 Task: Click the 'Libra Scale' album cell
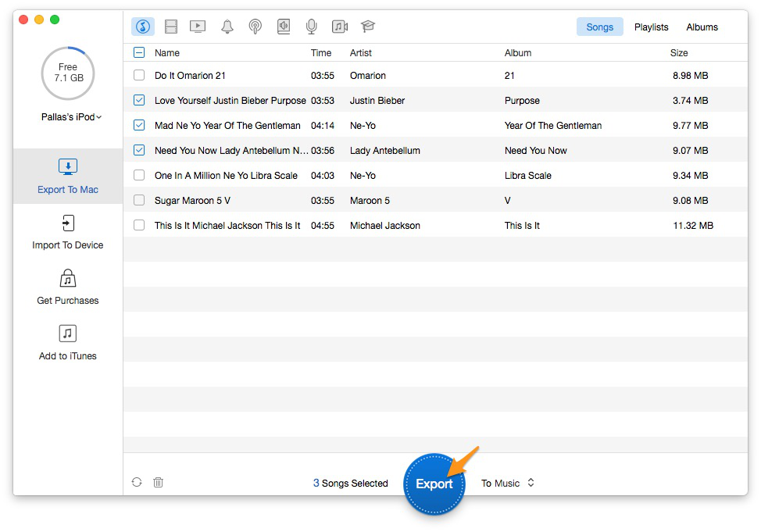[x=528, y=175]
